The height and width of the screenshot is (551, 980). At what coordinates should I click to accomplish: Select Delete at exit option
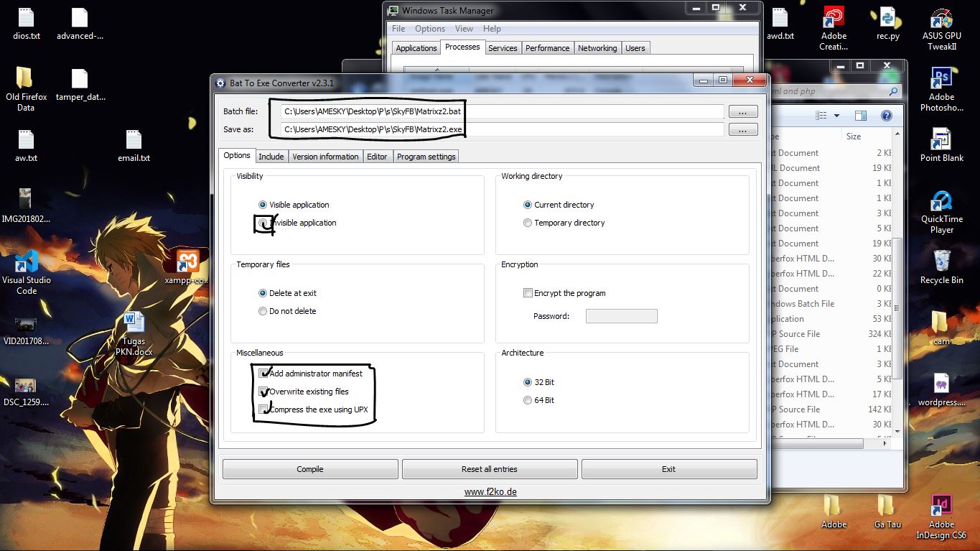coord(263,293)
